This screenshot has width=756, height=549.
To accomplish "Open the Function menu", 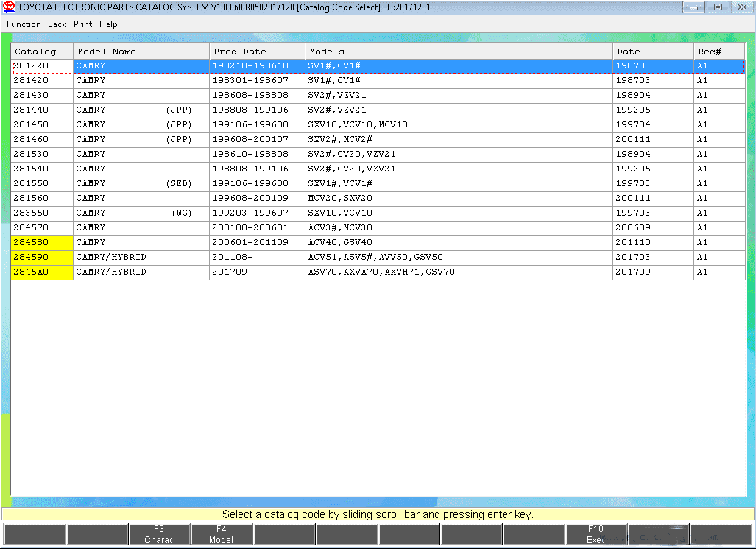I will [x=24, y=24].
